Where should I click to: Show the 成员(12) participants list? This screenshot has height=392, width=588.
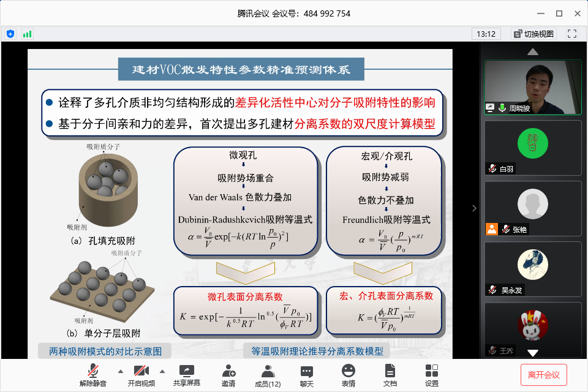pos(268,374)
